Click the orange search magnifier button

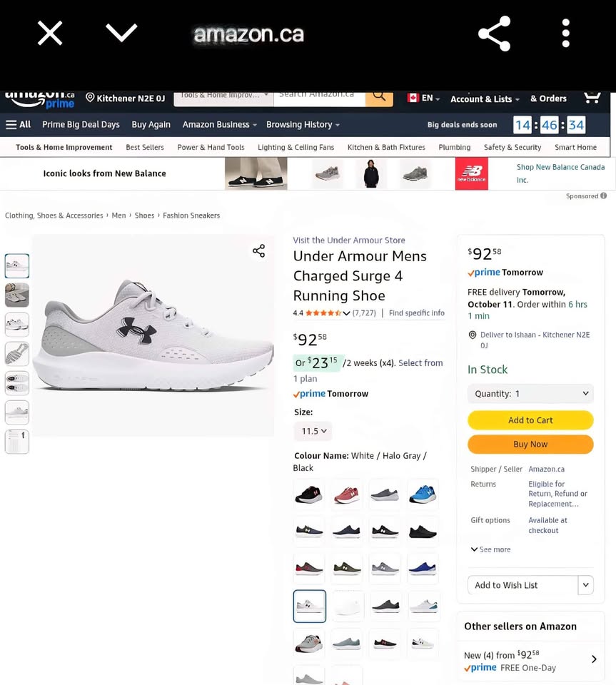point(379,97)
